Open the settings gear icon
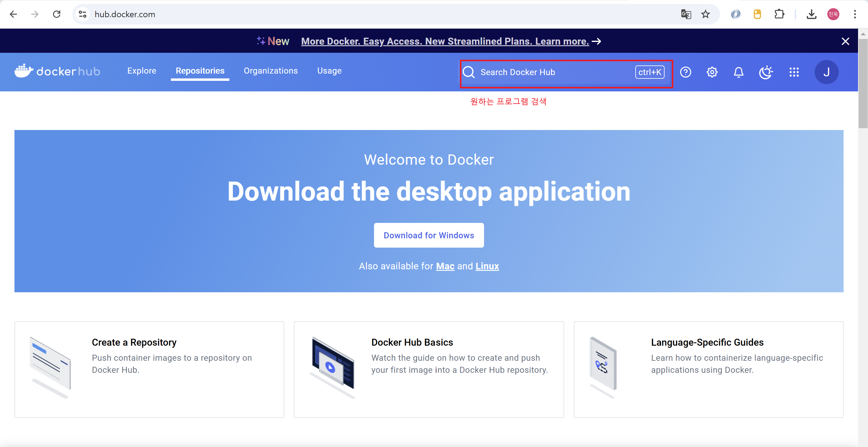Screen dimensions: 868x447 point(712,72)
